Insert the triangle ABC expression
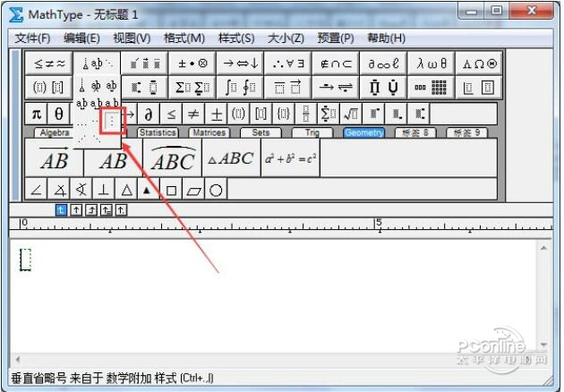Image resolution: width=564 pixels, height=392 pixels. [x=231, y=158]
